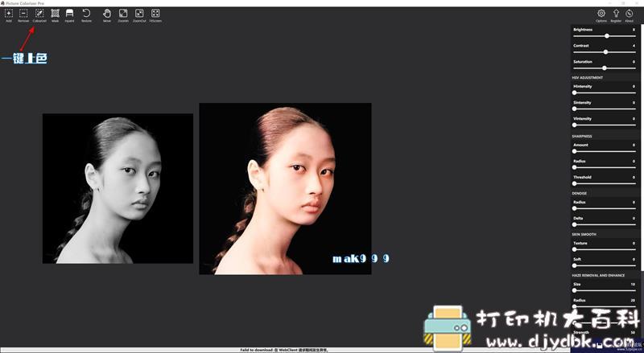Screen dimensions: 644x353
Task: Click the HSV ADJUSTMENT section header
Action: coord(588,77)
